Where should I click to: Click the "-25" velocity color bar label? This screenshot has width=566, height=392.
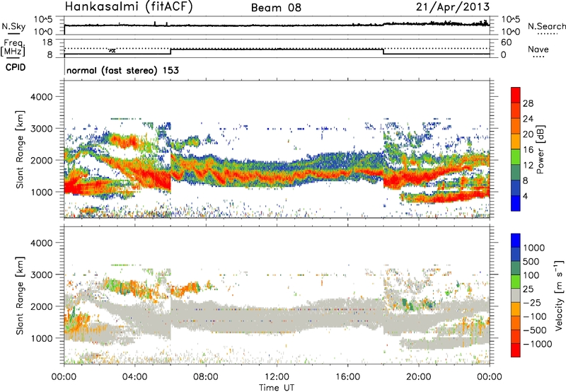pos(531,303)
